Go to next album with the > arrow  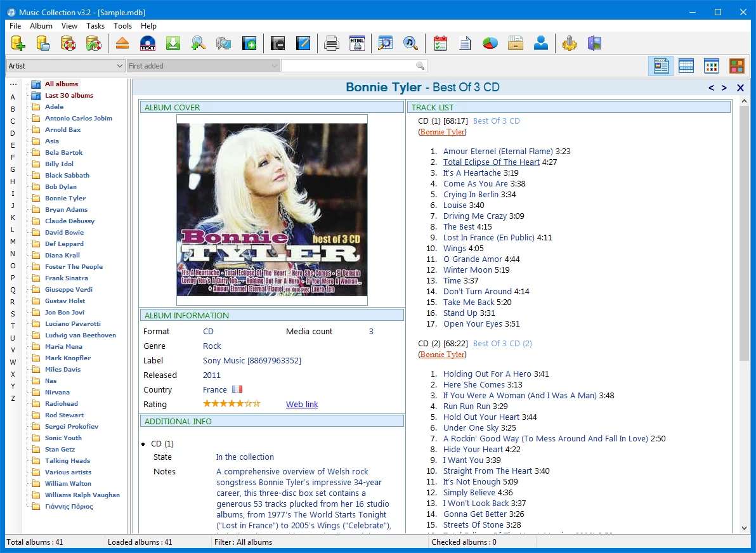[x=724, y=88]
